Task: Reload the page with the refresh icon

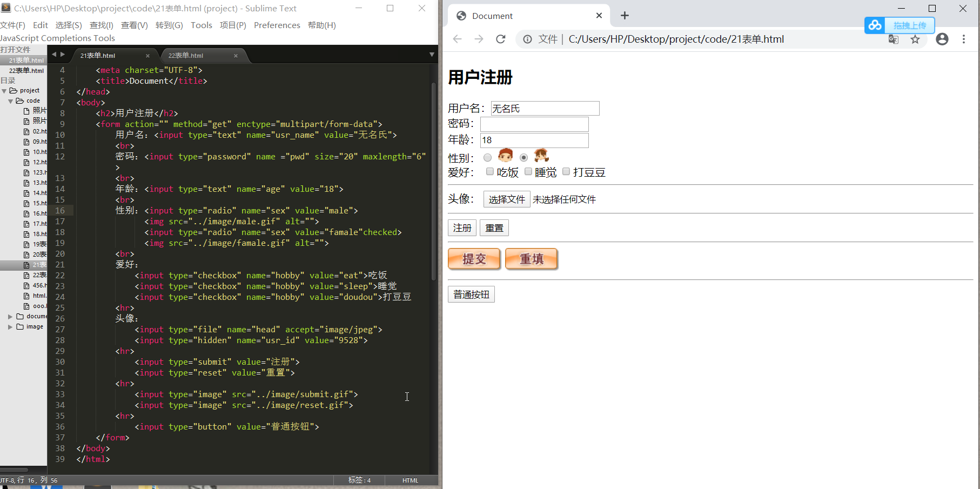Action: tap(500, 39)
